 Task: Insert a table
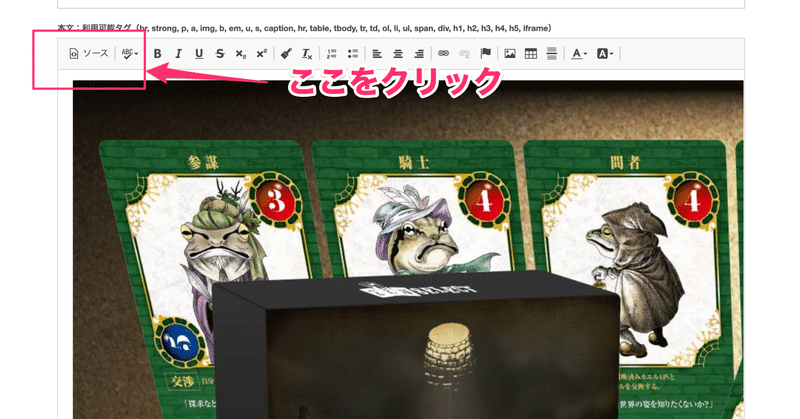(x=531, y=54)
